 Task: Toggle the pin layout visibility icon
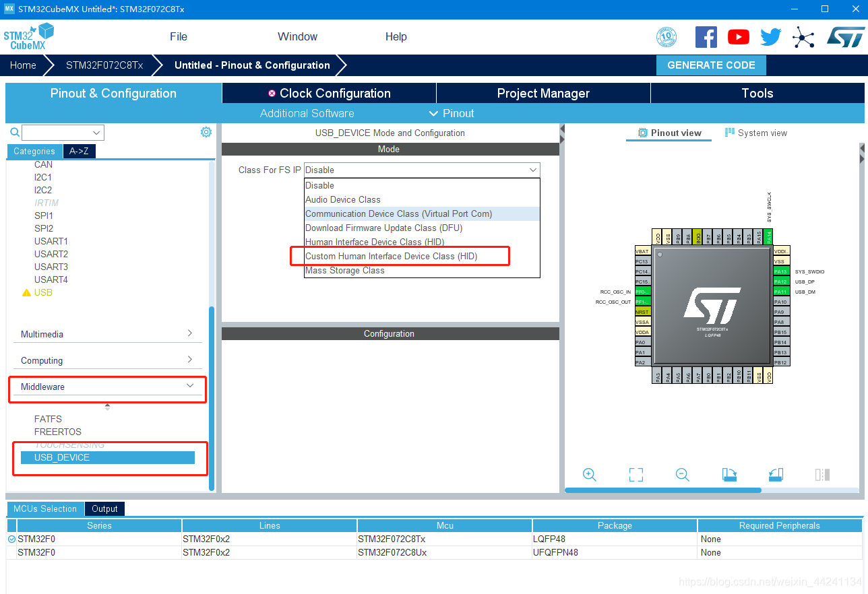coord(822,475)
